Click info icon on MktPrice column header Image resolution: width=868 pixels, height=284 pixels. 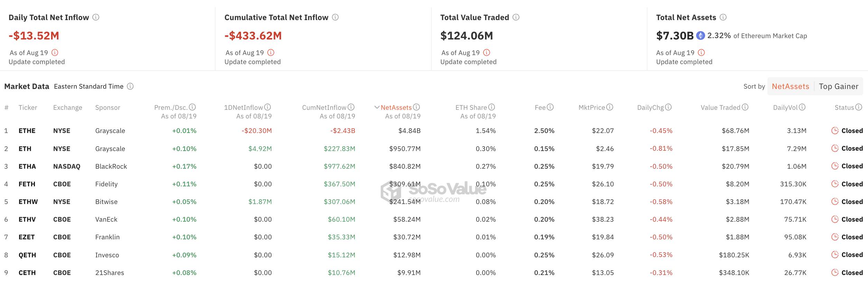[610, 107]
